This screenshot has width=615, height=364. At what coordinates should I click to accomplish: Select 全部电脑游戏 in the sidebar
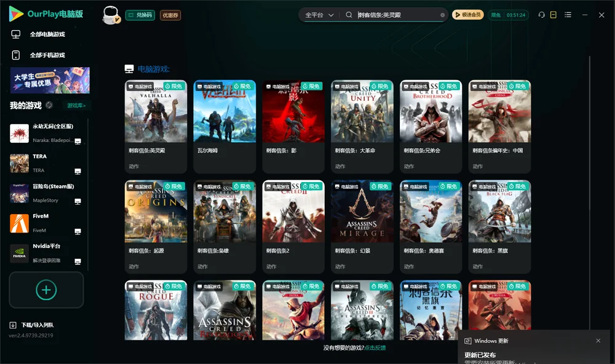tap(47, 34)
